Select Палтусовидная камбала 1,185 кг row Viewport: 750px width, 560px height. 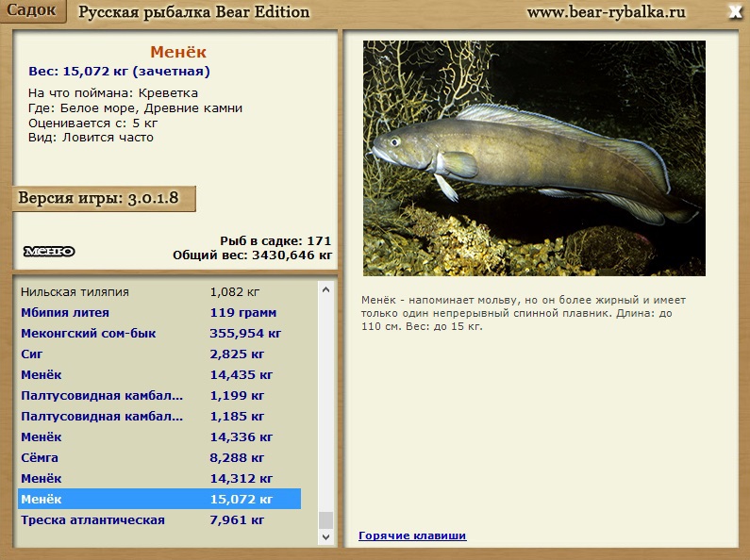point(159,416)
